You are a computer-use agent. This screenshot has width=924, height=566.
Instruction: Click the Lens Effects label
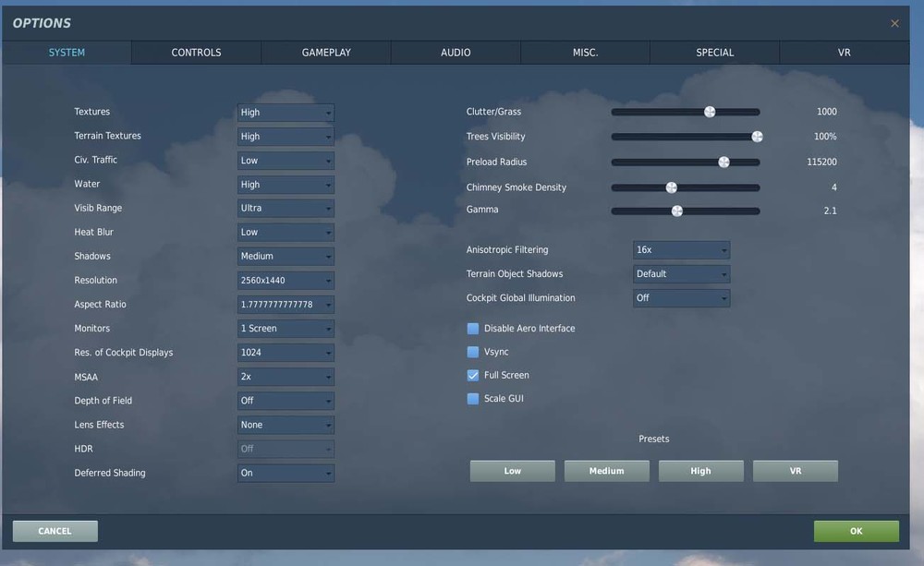coord(99,425)
